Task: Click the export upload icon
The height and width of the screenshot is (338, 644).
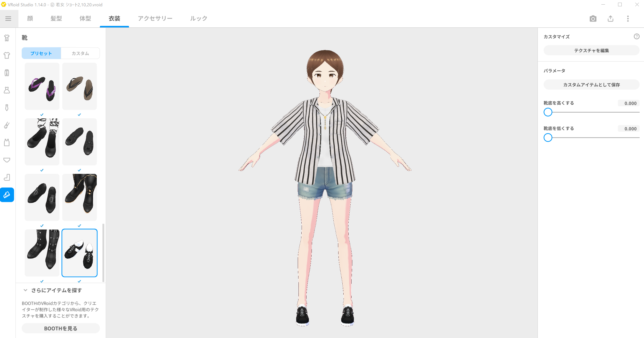Action: [x=610, y=19]
